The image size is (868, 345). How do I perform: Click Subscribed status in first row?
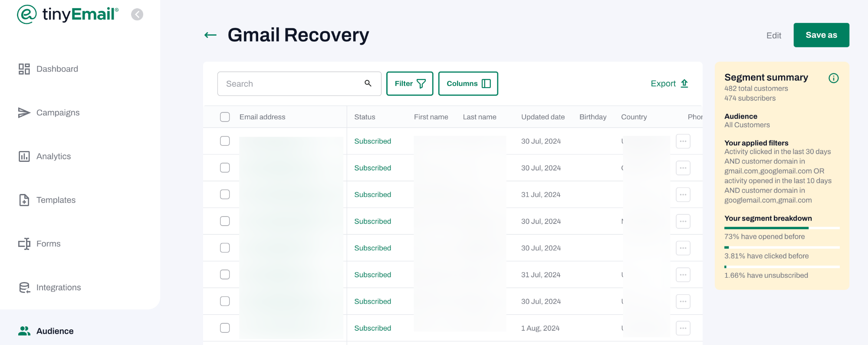click(x=372, y=141)
